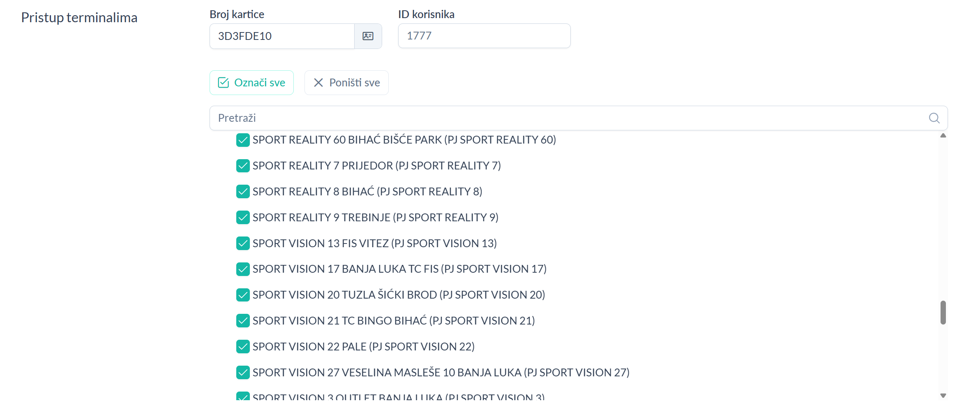The height and width of the screenshot is (415, 980).
Task: Uncheck SPORT VISION 17 BANJA LUKA TC FIS
Action: [x=243, y=269]
